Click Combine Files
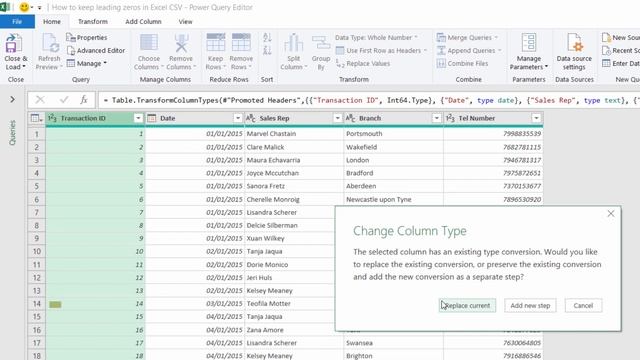640x360 pixels. click(x=462, y=64)
